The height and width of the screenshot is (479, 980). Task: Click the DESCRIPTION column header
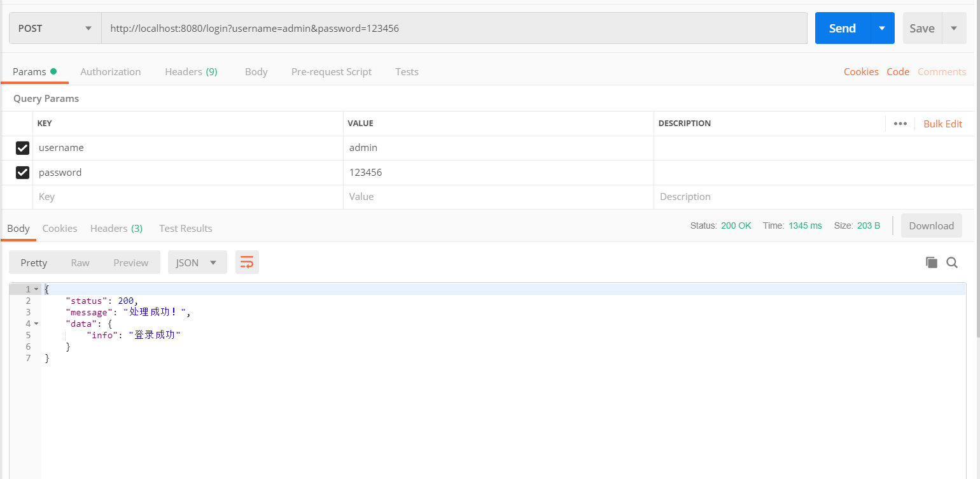(685, 124)
